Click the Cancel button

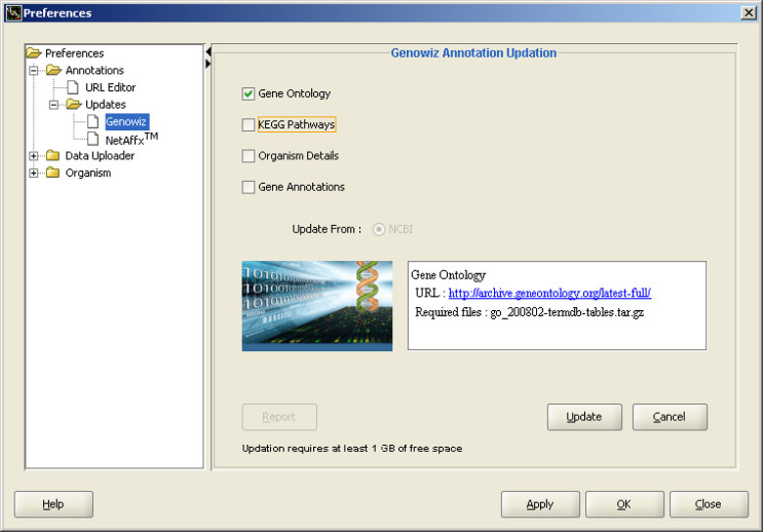click(x=669, y=417)
